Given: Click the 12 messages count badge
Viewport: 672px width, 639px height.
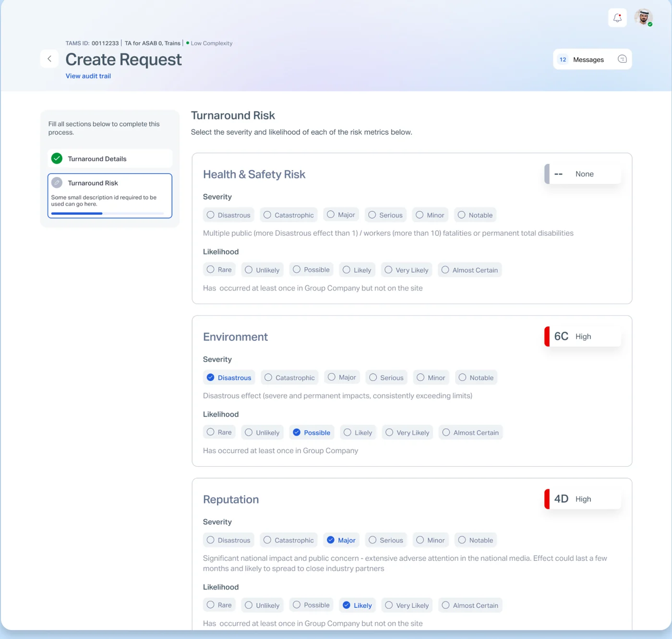Looking at the screenshot, I should [563, 60].
